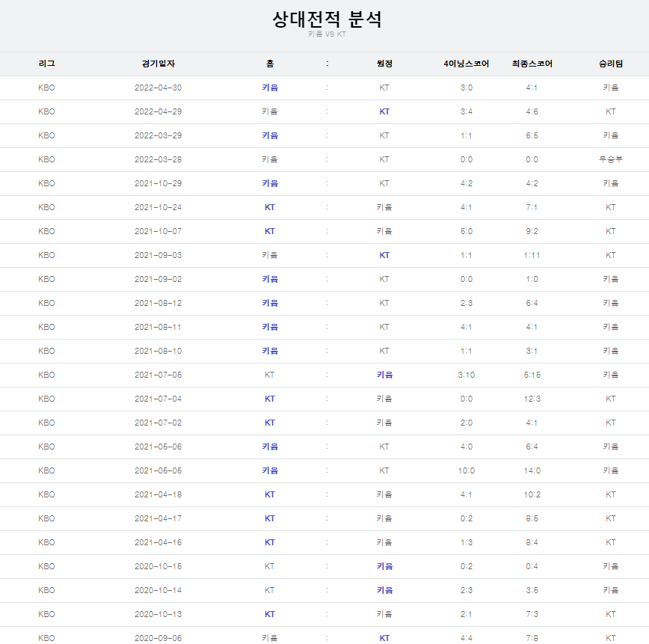Image resolution: width=649 pixels, height=644 pixels.
Task: Select 4-inning score 10:0
Action: (467, 471)
